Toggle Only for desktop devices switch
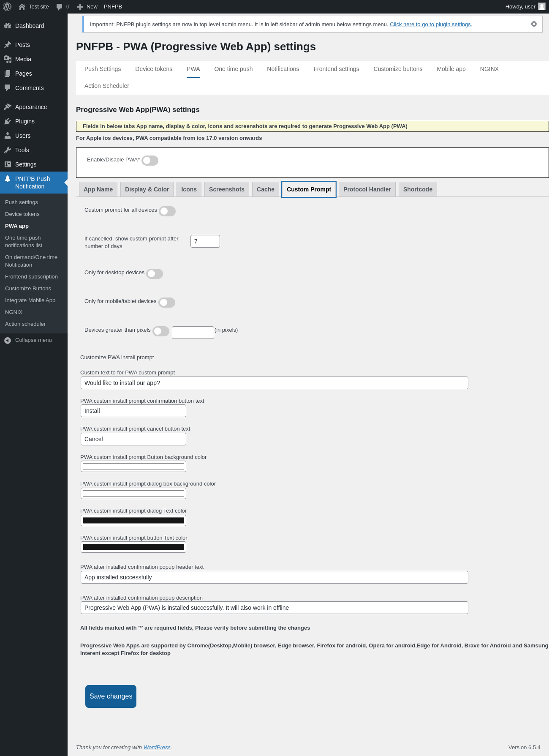Viewport: 549px width, 756px height. coord(155,274)
